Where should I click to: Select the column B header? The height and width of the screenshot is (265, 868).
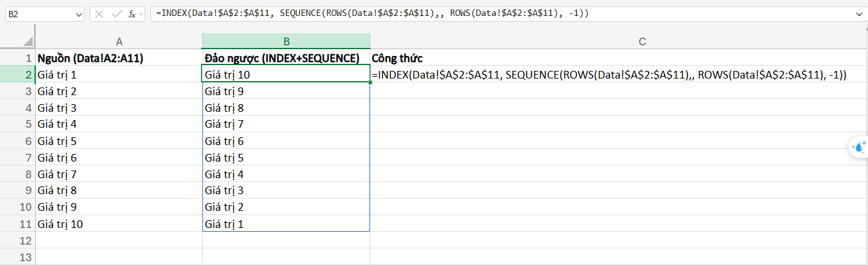tap(286, 42)
